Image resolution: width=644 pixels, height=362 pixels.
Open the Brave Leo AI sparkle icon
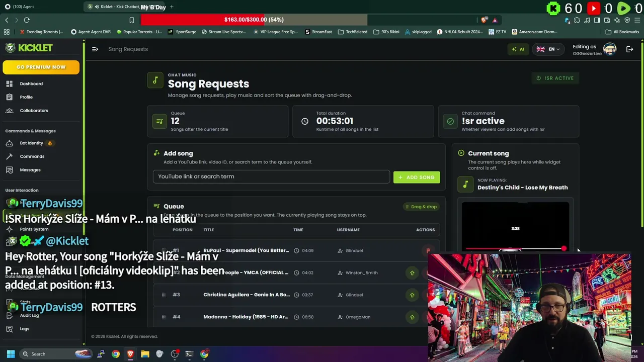[617, 20]
